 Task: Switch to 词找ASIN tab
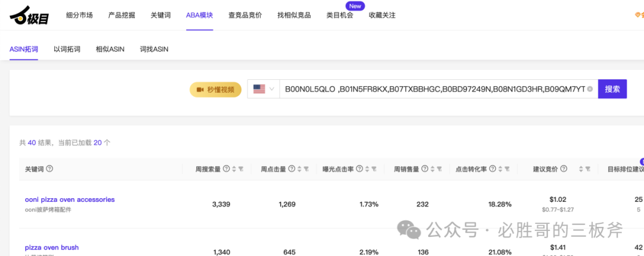click(154, 49)
